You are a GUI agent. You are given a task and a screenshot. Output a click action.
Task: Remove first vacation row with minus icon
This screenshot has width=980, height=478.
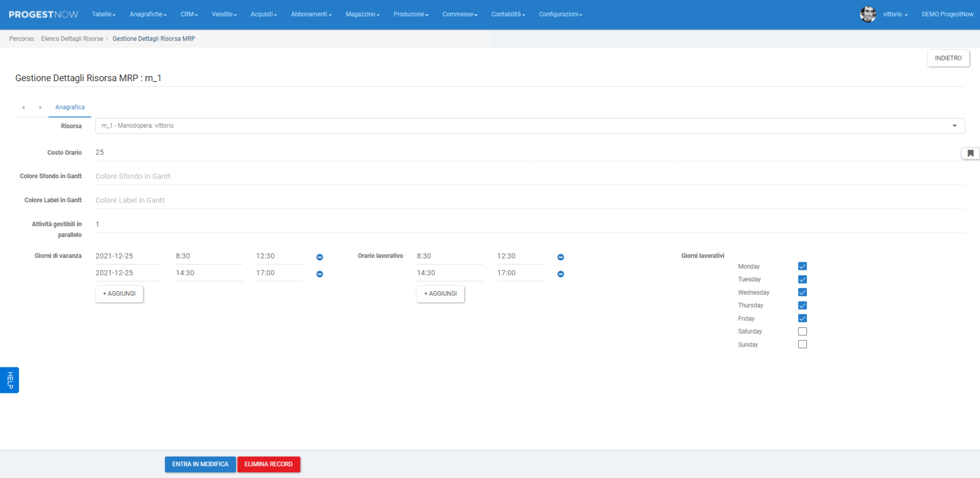click(320, 257)
